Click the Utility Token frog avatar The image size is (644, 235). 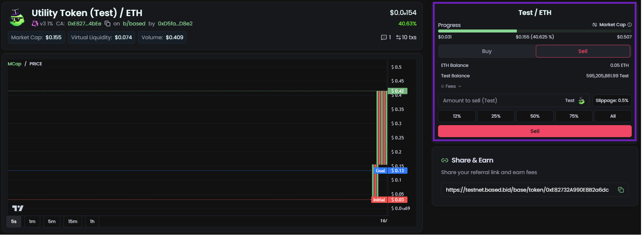17,18
